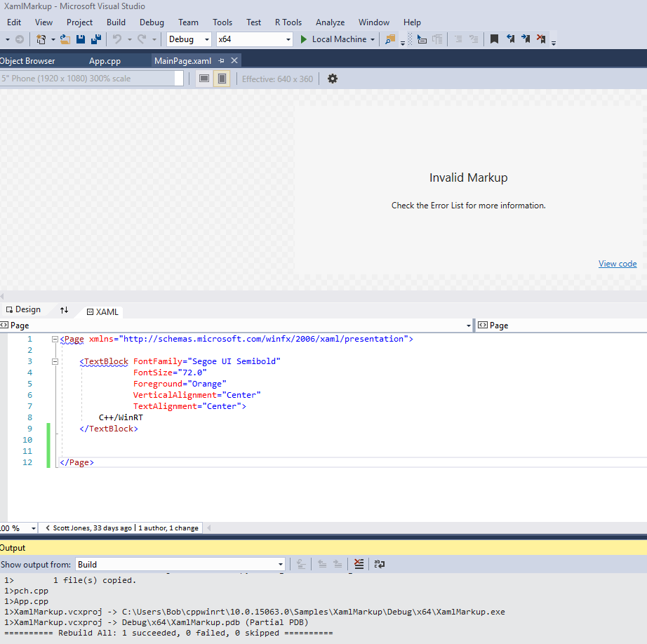647x644 pixels.
Task: Click the View code link
Action: pyautogui.click(x=618, y=263)
